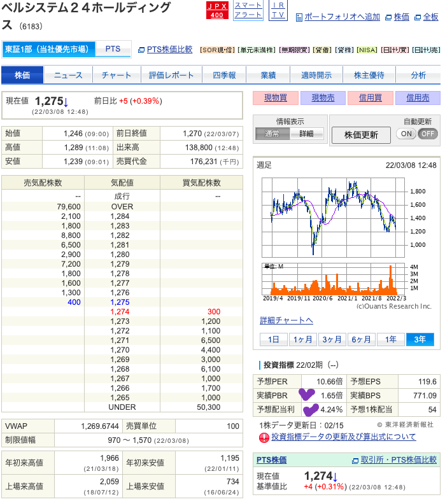Open the PTS株価比較 link
This screenshot has width=445, height=504.
[169, 50]
